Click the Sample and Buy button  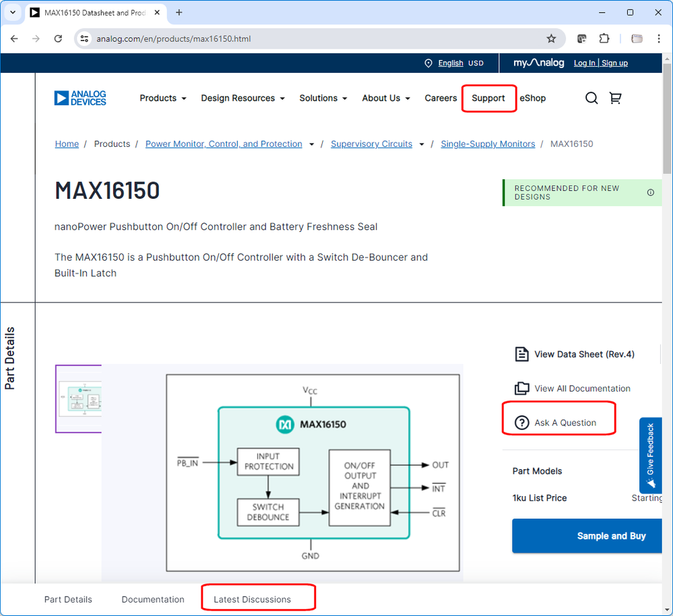(587, 536)
